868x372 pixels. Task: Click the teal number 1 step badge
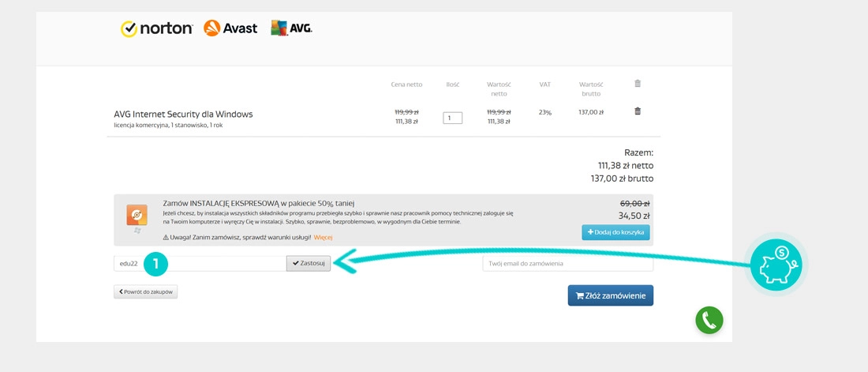156,264
